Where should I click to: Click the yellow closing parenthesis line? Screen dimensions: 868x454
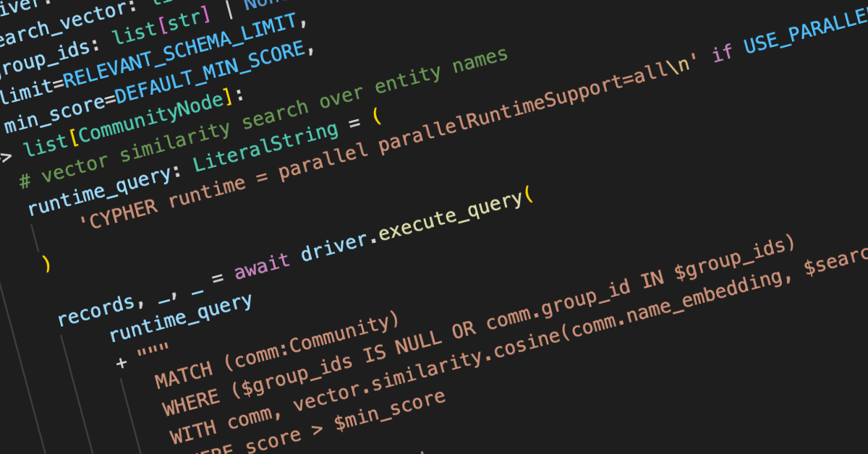(46, 265)
